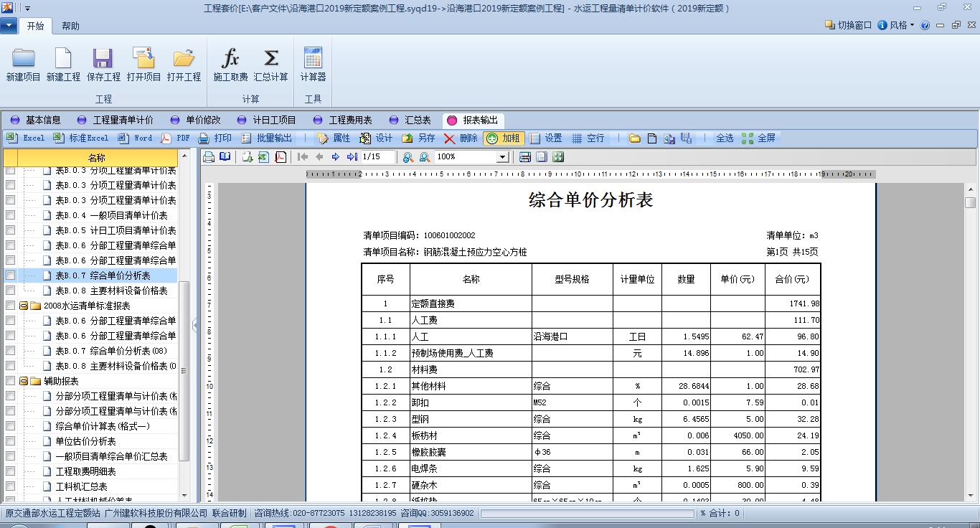Check the 2008水运清单标准报表 folder box
Image resolution: width=980 pixels, height=528 pixels.
click(10, 305)
